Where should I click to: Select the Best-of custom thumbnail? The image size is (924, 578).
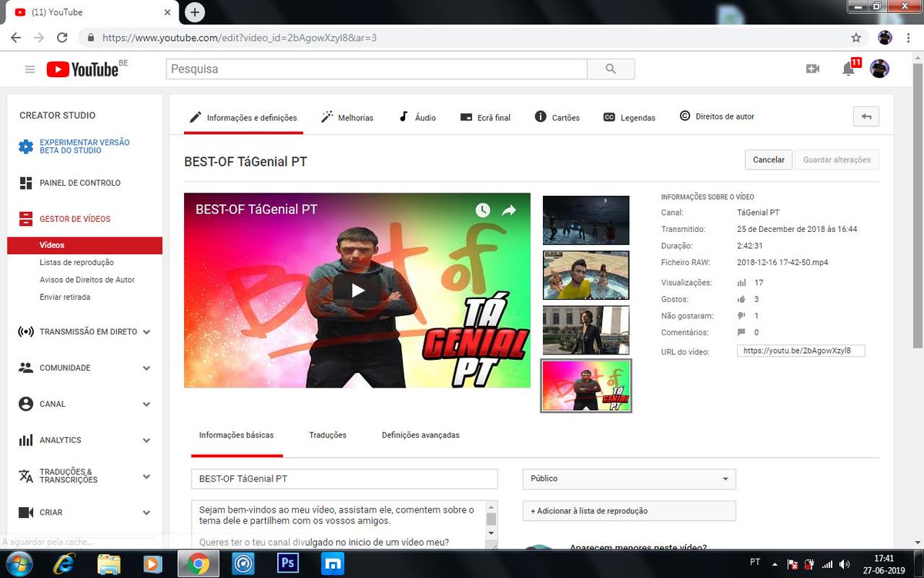[586, 385]
